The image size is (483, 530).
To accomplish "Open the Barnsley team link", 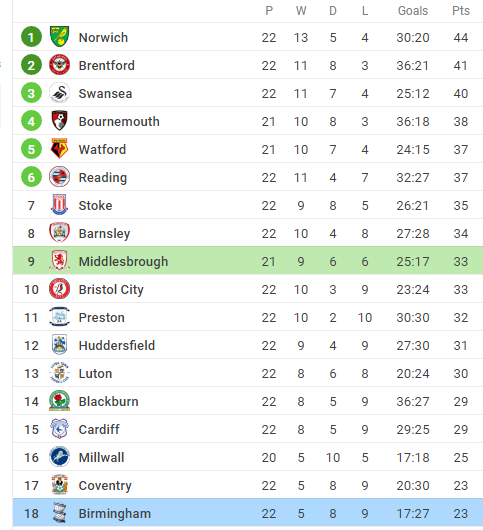I will (x=104, y=234).
